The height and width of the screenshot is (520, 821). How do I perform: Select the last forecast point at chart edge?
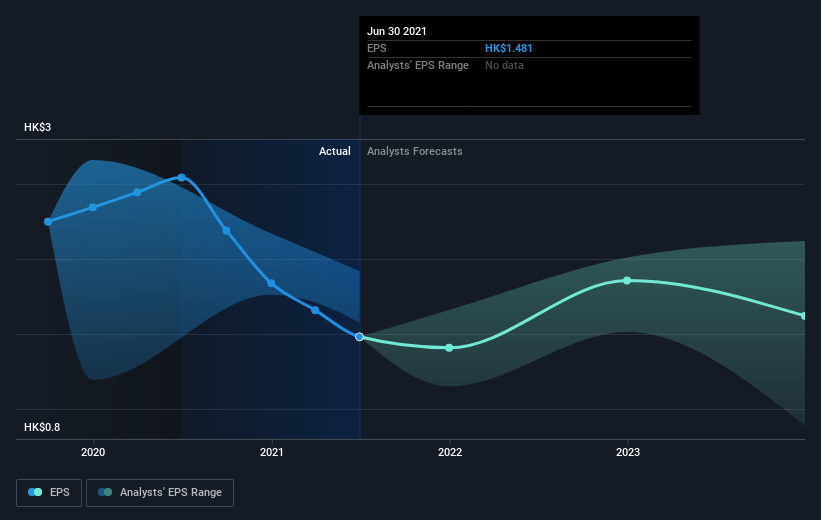point(804,316)
